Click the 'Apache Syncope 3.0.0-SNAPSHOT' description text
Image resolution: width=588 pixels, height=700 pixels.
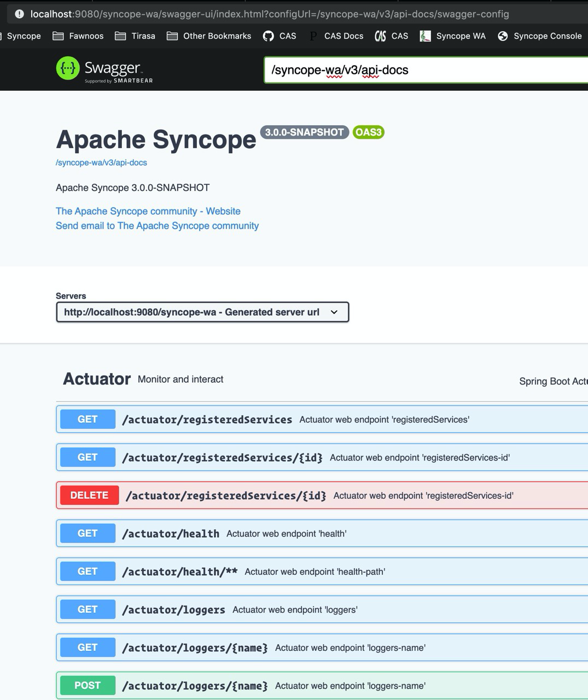133,188
